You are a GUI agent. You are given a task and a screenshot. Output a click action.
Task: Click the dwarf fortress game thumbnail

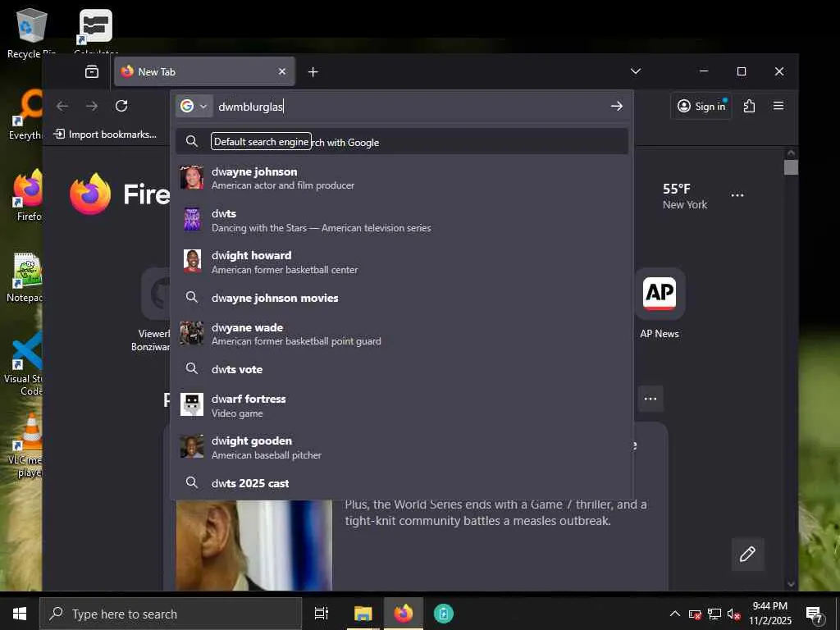coord(192,405)
